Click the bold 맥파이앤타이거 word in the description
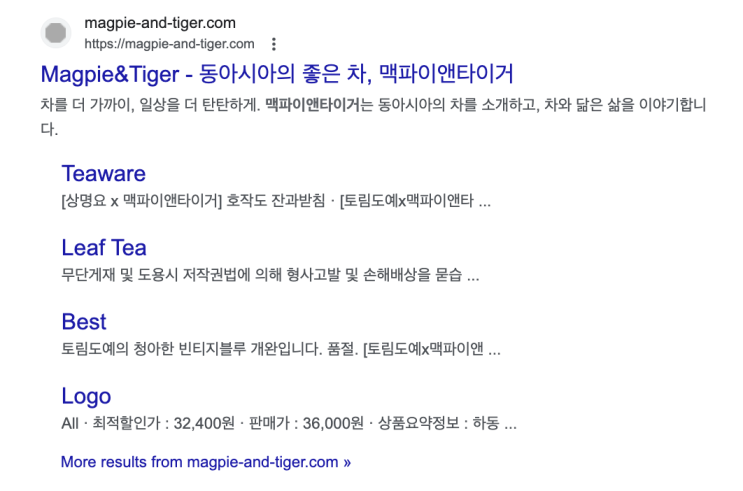The image size is (743, 491). pos(311,104)
